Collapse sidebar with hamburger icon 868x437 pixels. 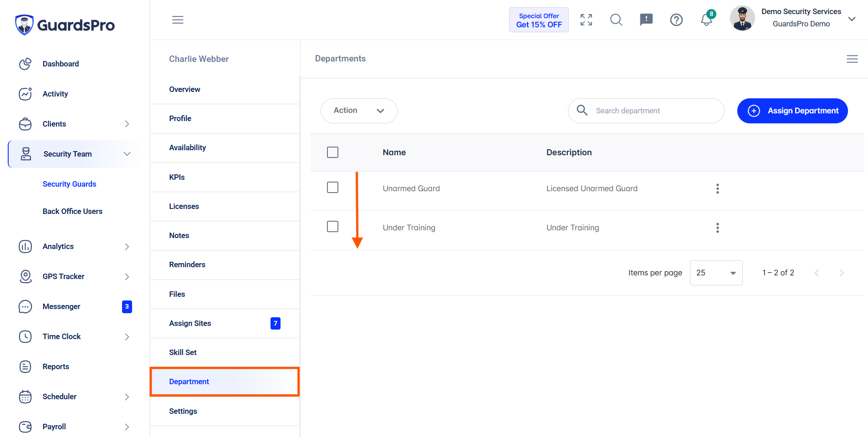178,20
